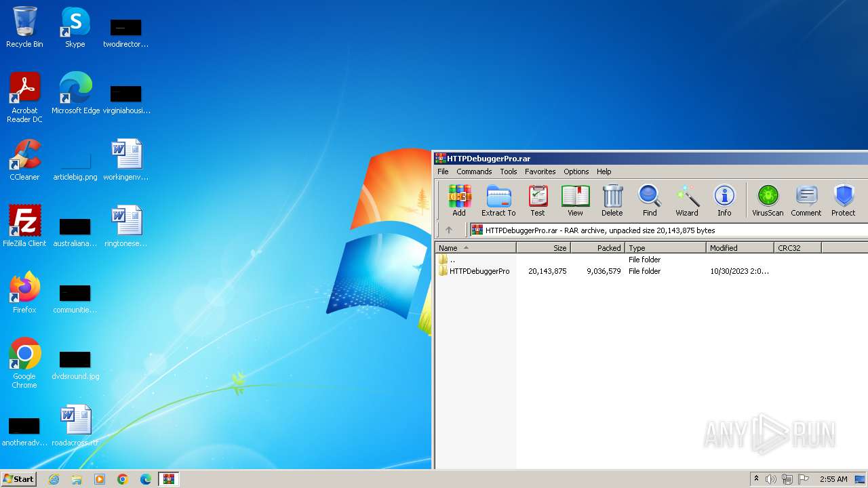Open the Find magnifier tool
868x488 pixels.
tap(650, 201)
